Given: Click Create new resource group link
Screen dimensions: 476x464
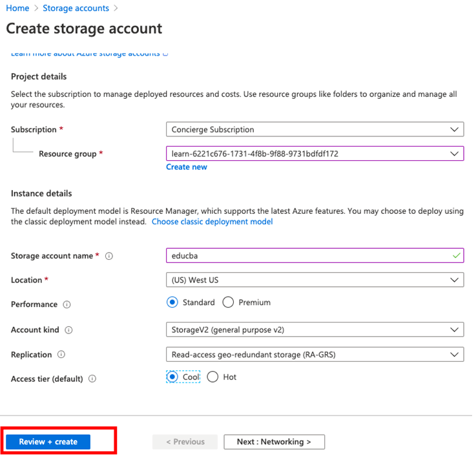Looking at the screenshot, I should point(187,167).
